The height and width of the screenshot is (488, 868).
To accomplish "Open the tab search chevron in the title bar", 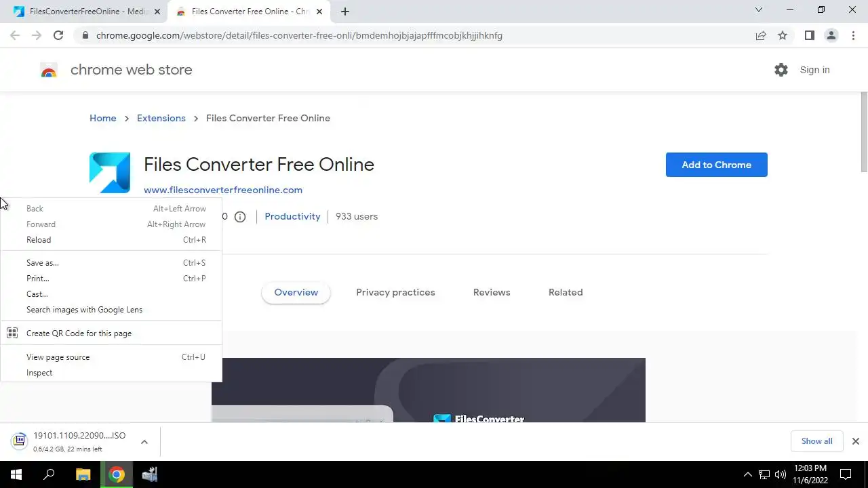I will (759, 10).
